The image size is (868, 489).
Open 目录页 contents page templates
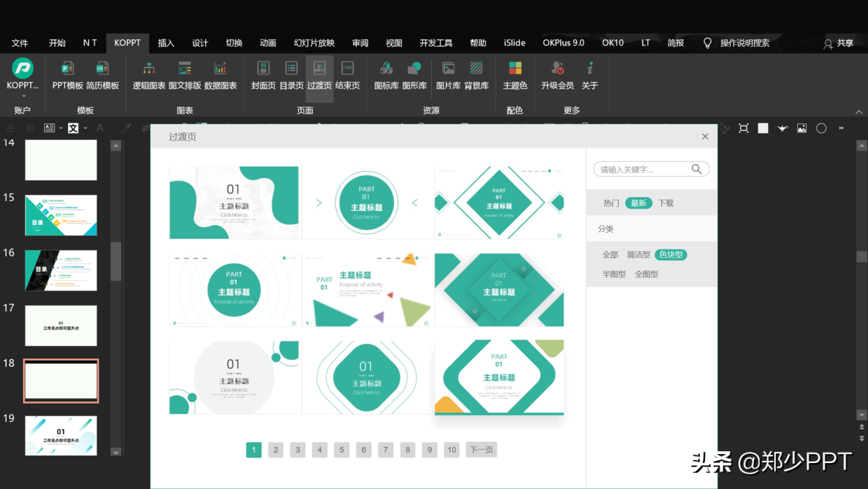point(291,76)
